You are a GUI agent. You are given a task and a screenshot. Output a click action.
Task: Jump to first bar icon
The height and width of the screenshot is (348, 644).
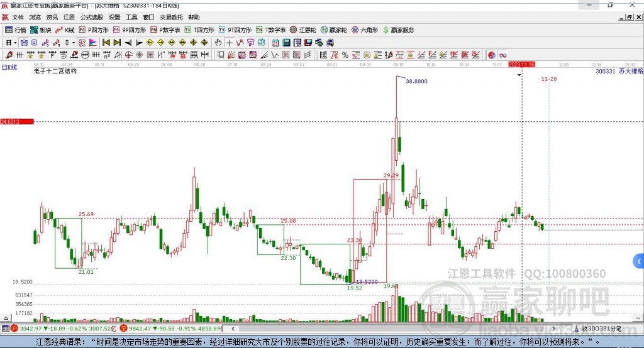coord(106,43)
